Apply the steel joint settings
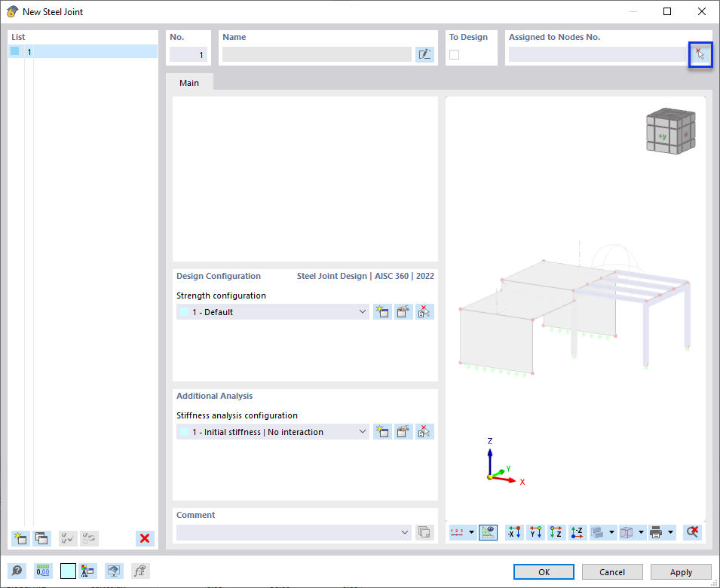 click(x=680, y=571)
